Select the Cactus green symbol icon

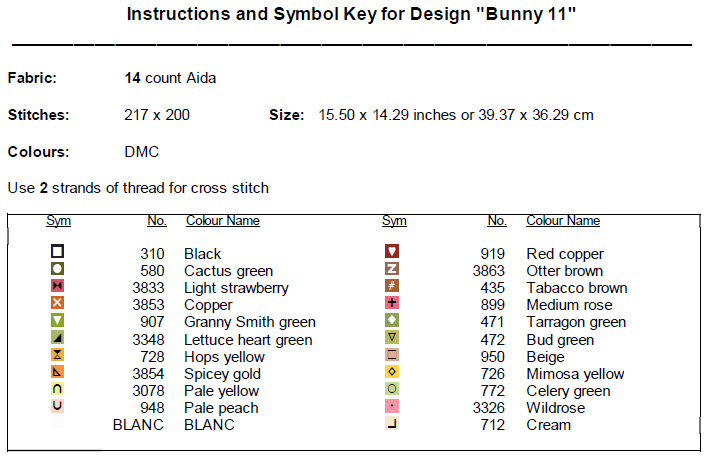[x=58, y=270]
